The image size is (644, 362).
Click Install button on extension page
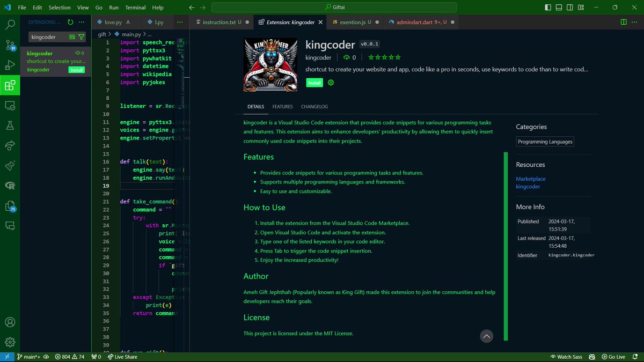pyautogui.click(x=314, y=83)
